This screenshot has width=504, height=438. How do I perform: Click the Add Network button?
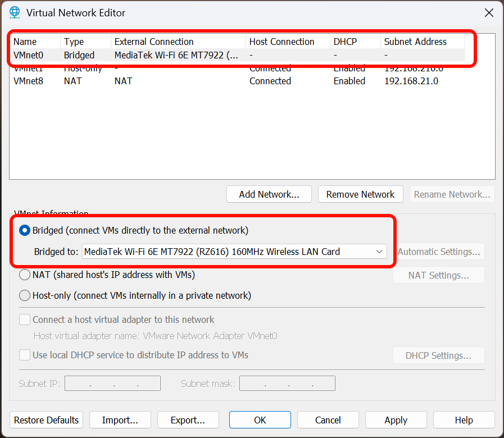(x=269, y=194)
